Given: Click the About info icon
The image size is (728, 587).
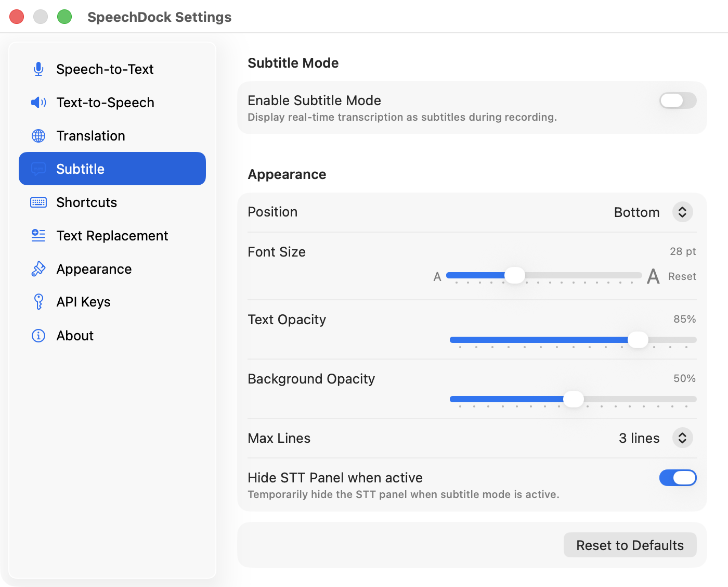Looking at the screenshot, I should click(38, 336).
